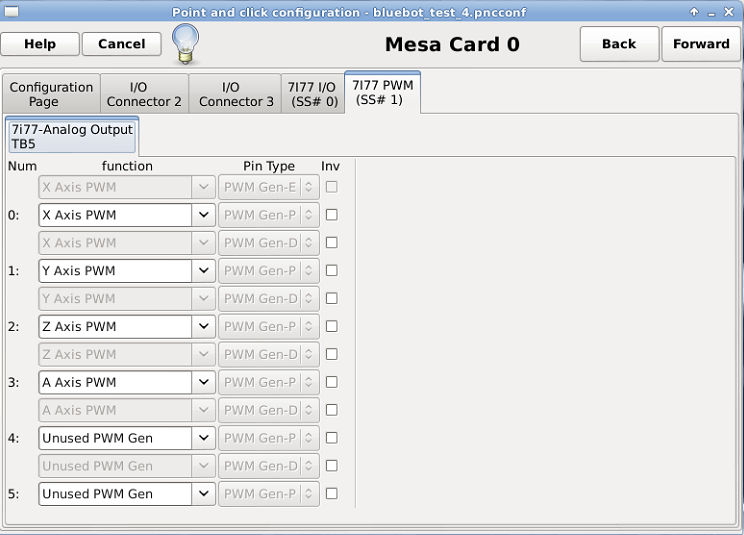Click the Back button

(x=619, y=44)
